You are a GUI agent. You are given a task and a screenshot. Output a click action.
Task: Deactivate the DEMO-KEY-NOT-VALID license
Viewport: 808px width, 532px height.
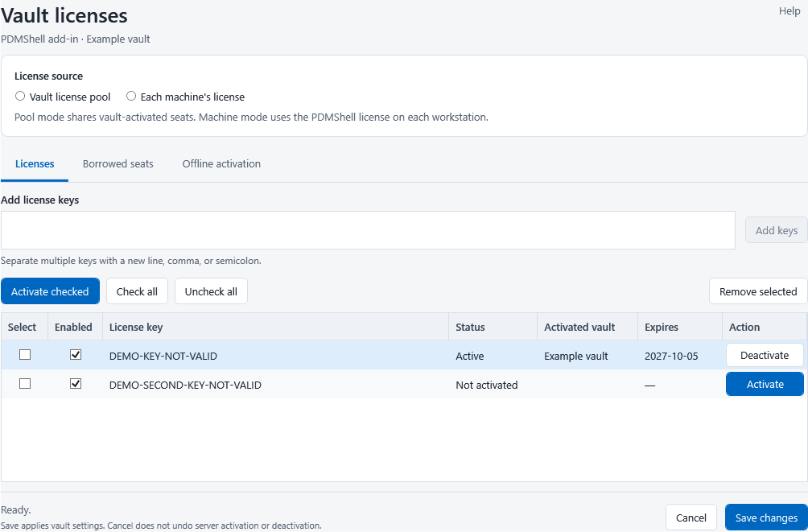[x=765, y=355]
